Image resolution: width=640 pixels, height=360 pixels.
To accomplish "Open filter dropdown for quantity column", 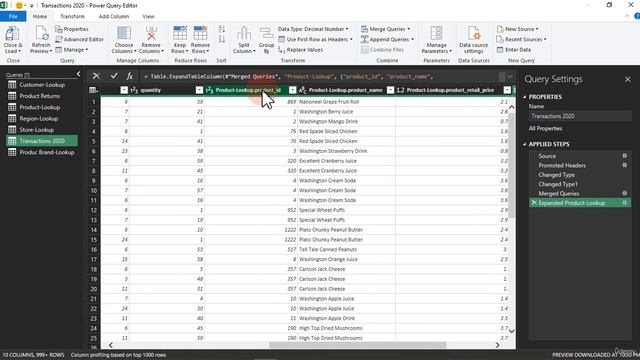I will click(199, 90).
